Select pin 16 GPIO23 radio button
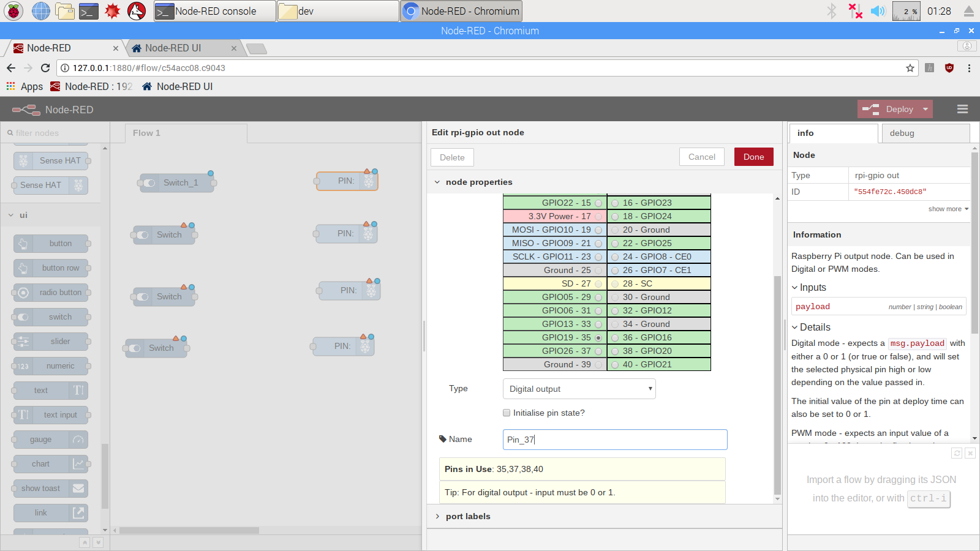The width and height of the screenshot is (980, 551). click(615, 203)
